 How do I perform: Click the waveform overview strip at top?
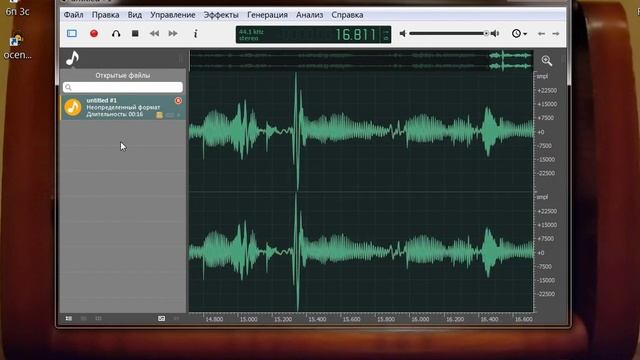click(361, 60)
